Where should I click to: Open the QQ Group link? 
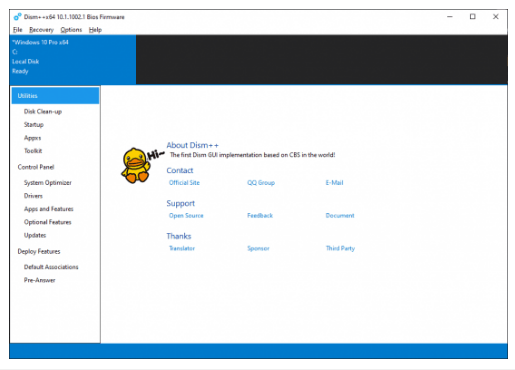pos(261,183)
